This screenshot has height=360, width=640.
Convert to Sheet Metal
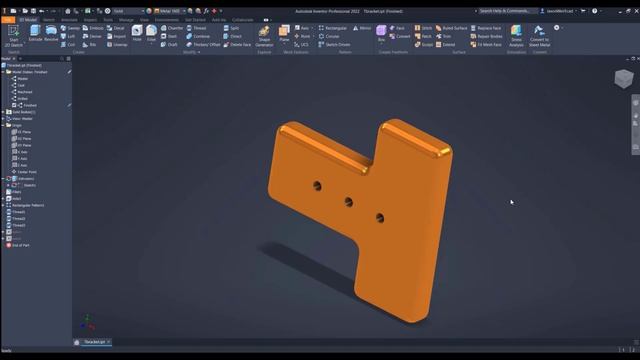[539, 36]
